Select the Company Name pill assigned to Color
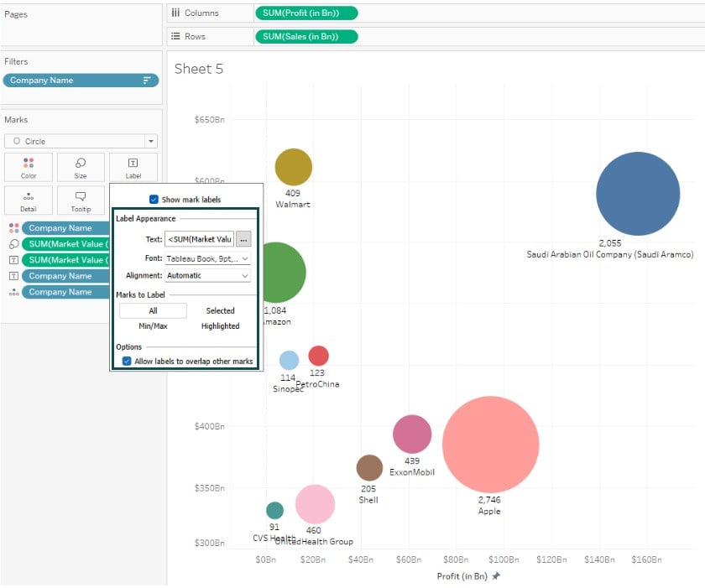Viewport: 705px width, 588px height. 65,228
